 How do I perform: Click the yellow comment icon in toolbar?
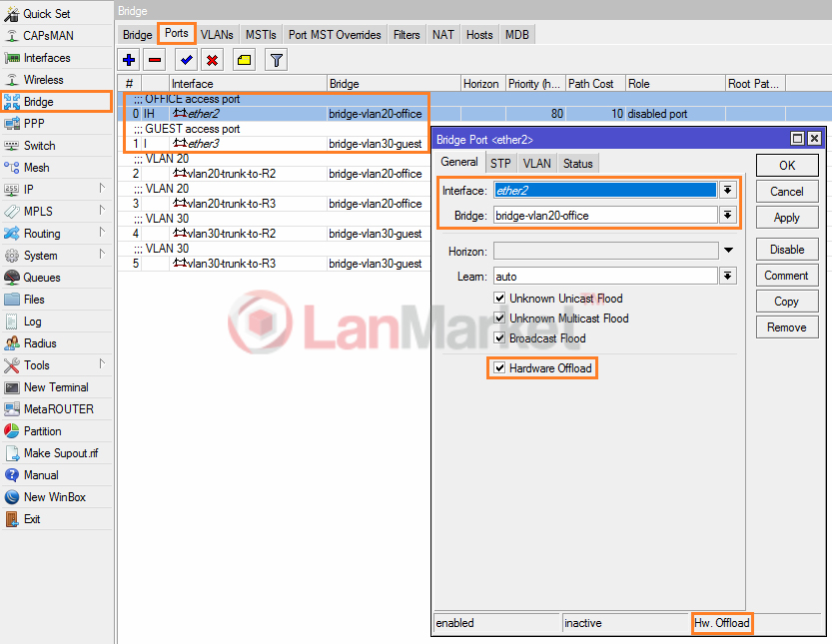point(244,61)
